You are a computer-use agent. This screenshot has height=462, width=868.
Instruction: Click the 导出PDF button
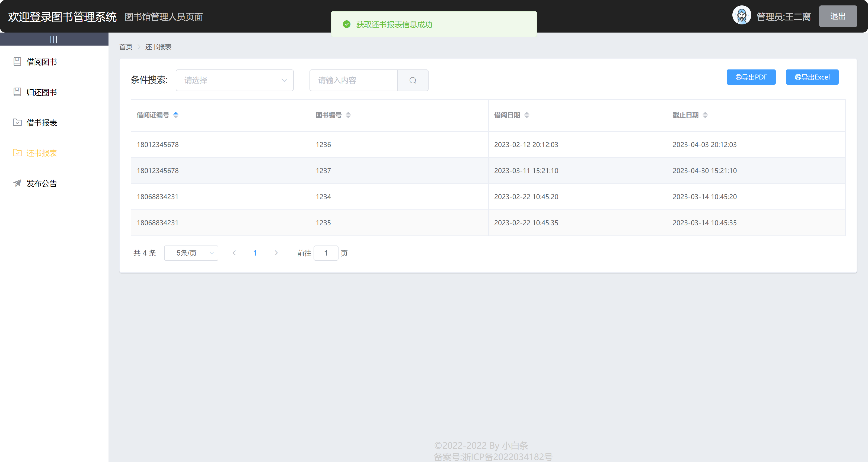[x=751, y=77]
